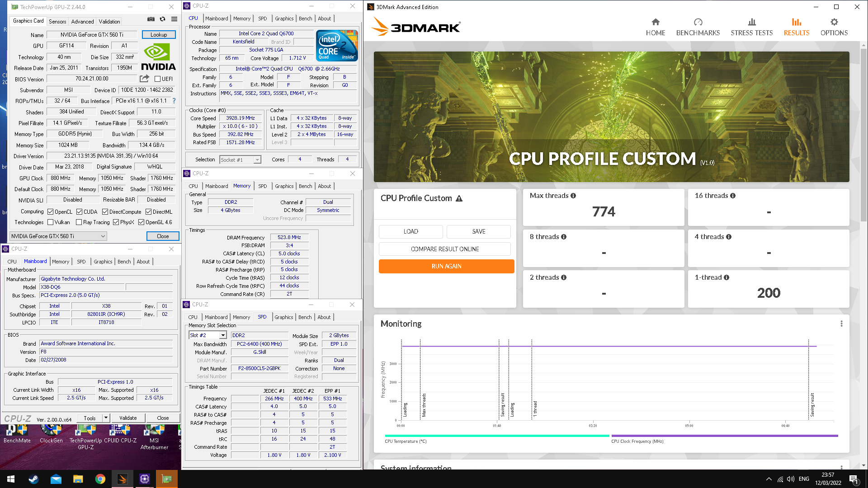The image size is (868, 488).
Task: Open MSI Afterburner desktop shortcut
Action: pyautogui.click(x=154, y=437)
